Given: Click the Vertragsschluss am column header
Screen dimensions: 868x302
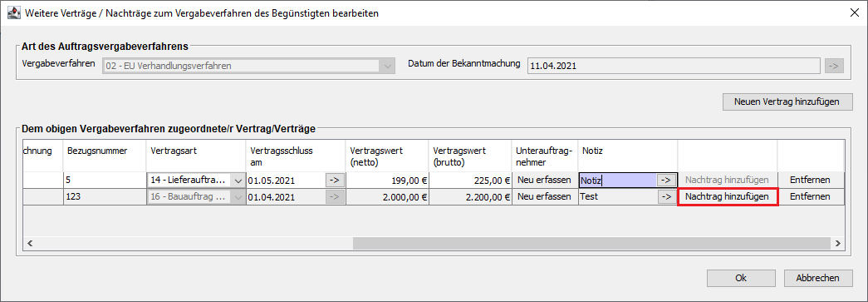Looking at the screenshot, I should tap(296, 156).
